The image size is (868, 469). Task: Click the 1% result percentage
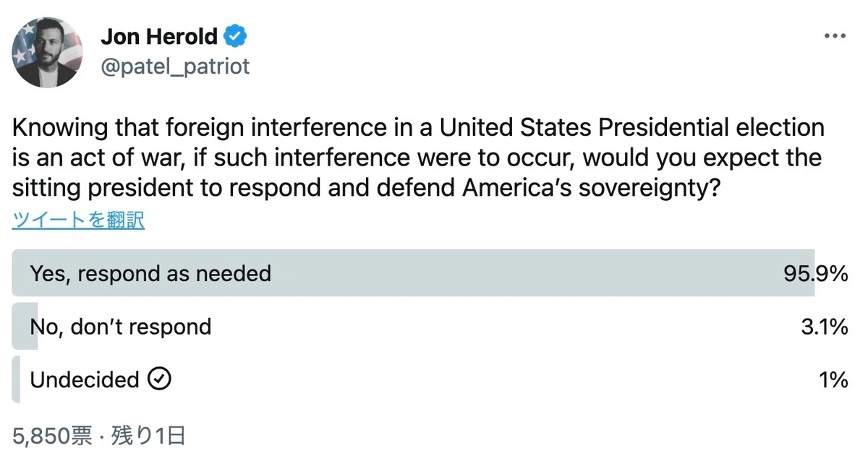[x=833, y=379]
